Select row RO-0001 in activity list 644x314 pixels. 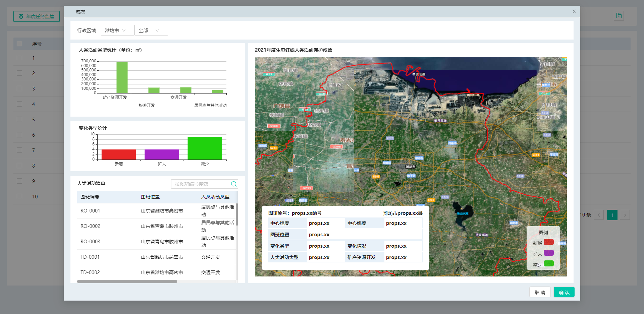tap(156, 211)
